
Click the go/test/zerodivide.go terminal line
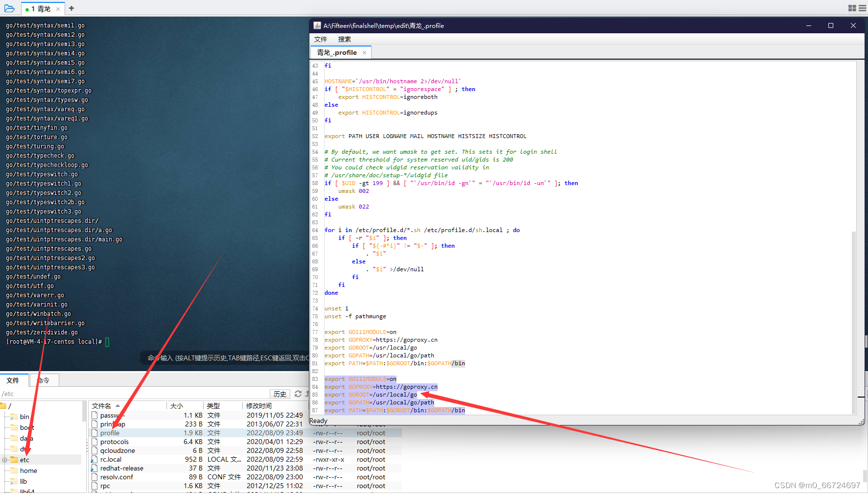pyautogui.click(x=42, y=332)
